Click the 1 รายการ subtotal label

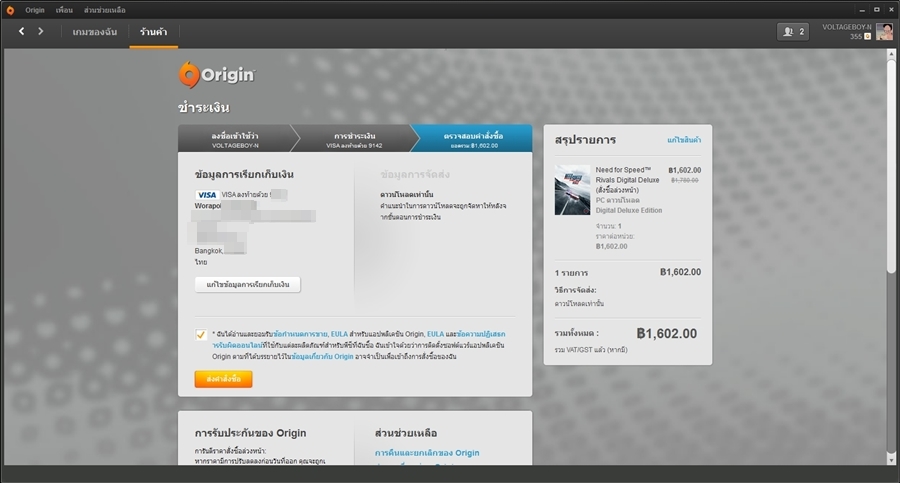[x=571, y=273]
